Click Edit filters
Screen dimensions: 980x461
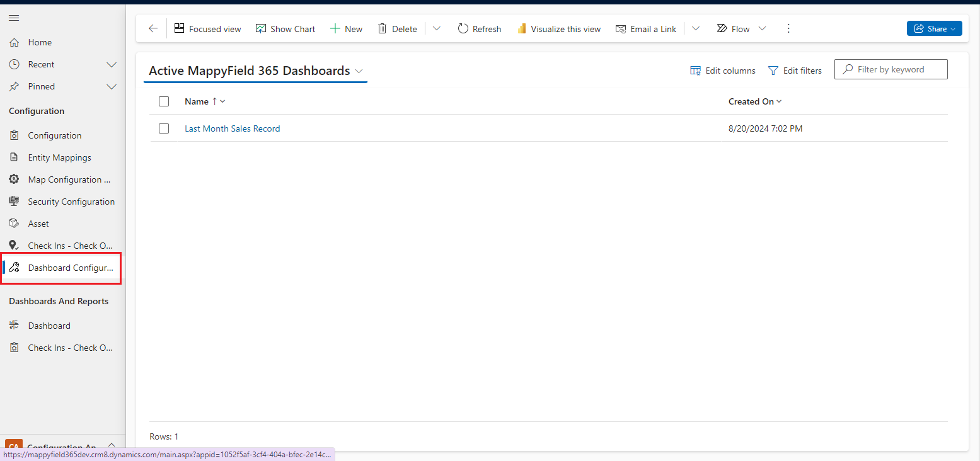click(795, 71)
